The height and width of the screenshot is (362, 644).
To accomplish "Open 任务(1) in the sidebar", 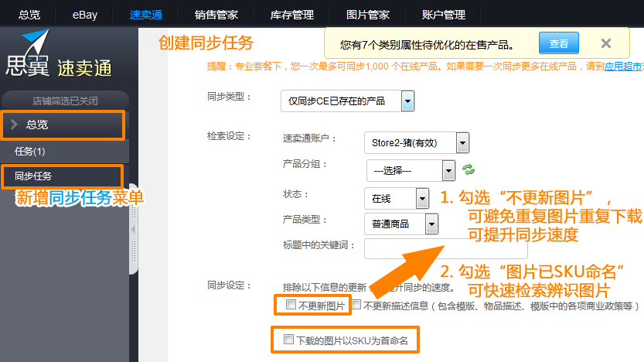I will pyautogui.click(x=64, y=151).
